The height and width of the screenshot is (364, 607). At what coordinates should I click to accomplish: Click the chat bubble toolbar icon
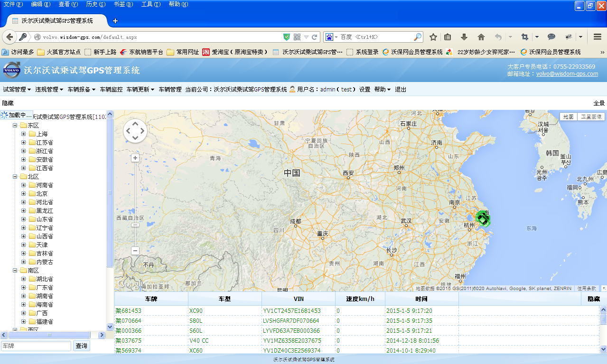click(x=551, y=37)
